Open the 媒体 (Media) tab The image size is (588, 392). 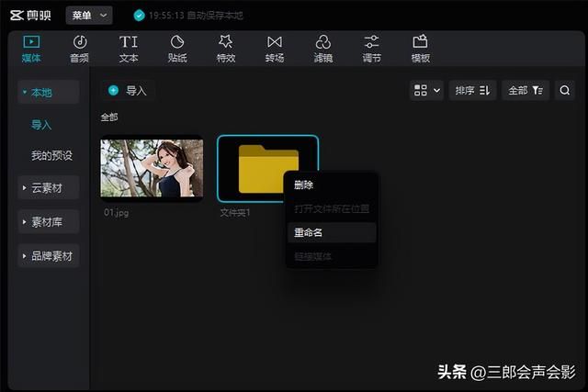pyautogui.click(x=31, y=49)
